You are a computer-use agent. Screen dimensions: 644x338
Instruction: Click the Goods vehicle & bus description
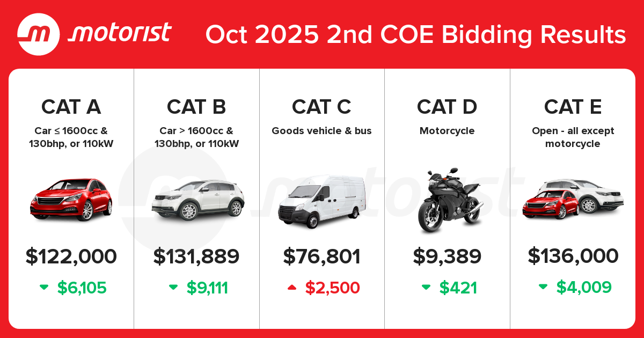[x=321, y=131]
